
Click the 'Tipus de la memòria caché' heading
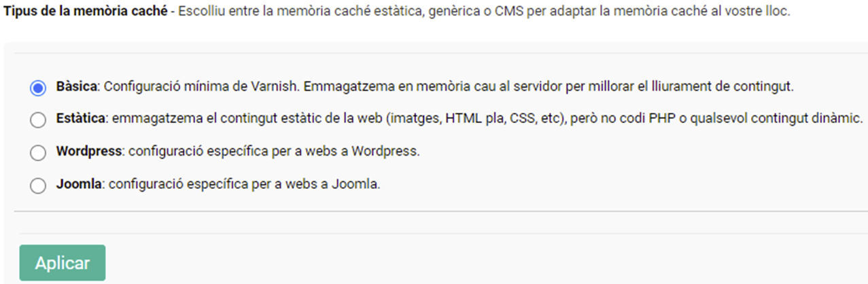(x=86, y=13)
